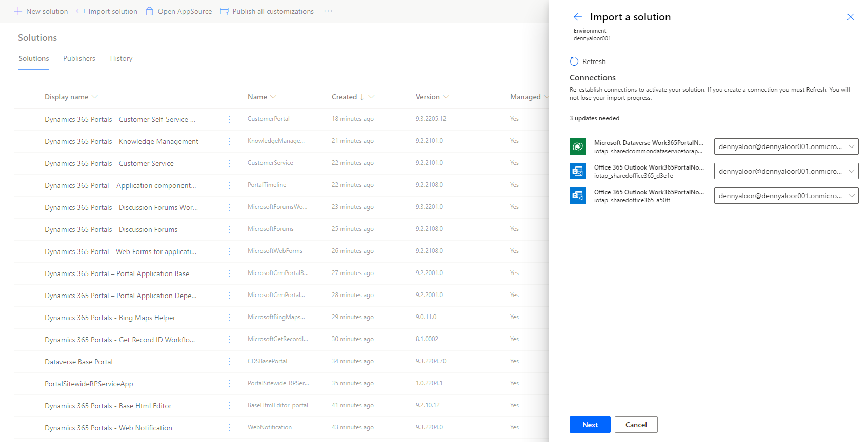Click the Publish all customizations icon
Viewport: 868px width, 442px height.
coord(225,11)
